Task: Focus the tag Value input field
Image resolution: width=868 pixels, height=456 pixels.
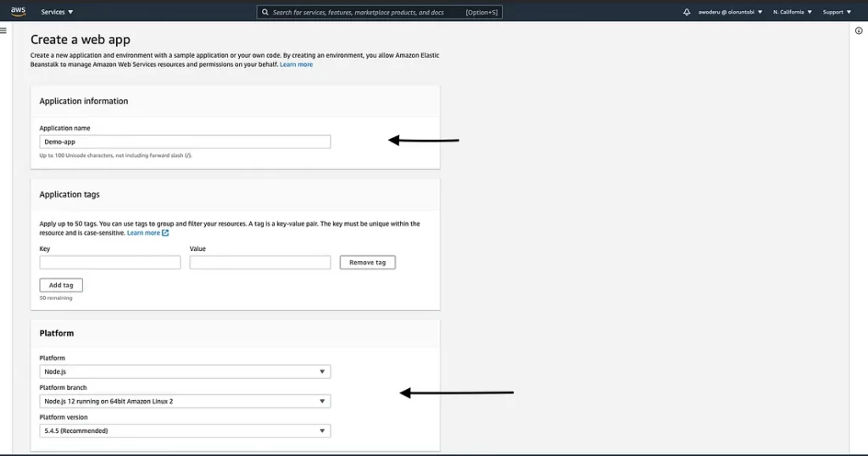Action: click(x=259, y=263)
